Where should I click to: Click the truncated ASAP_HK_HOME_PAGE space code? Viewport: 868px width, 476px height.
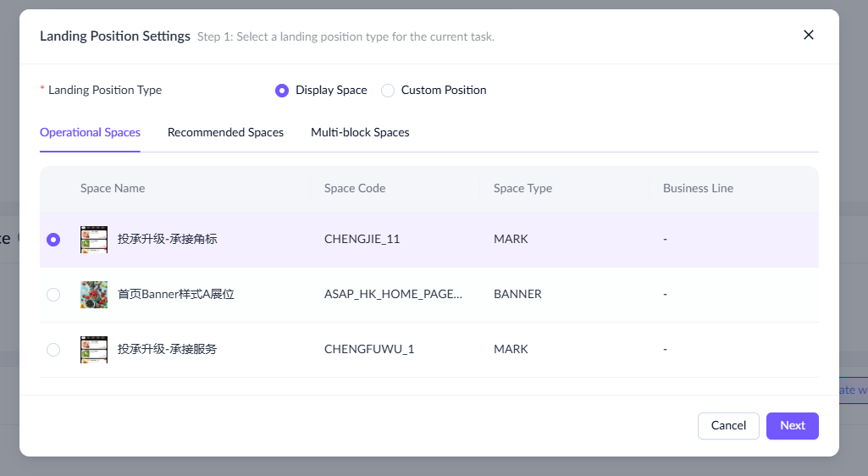393,295
